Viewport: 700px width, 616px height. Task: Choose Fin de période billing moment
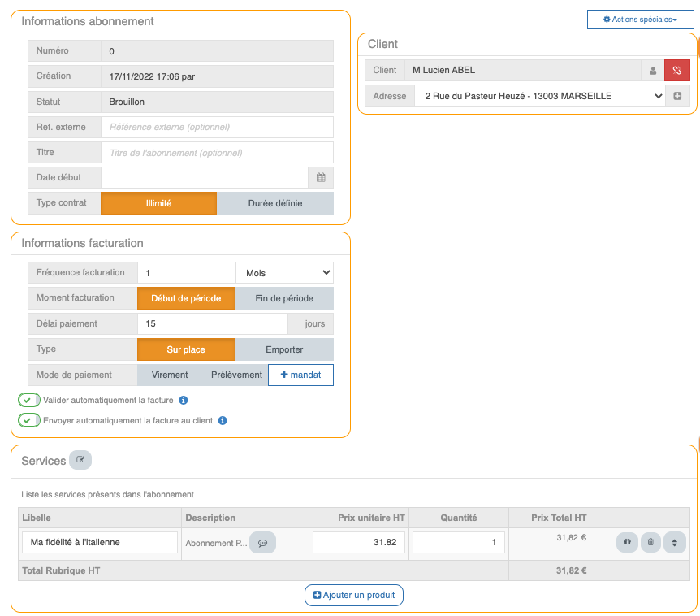(x=284, y=298)
